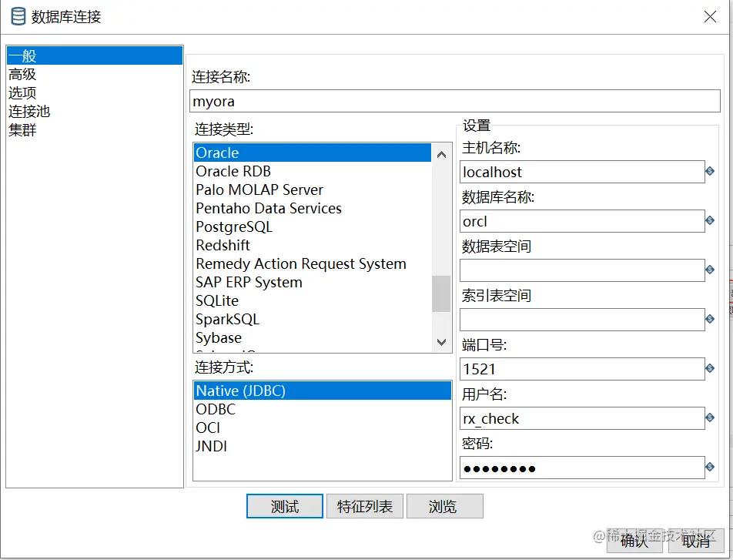Focus the 连接名称 field containing myora
Viewport: 733px width, 560px height.
click(454, 101)
